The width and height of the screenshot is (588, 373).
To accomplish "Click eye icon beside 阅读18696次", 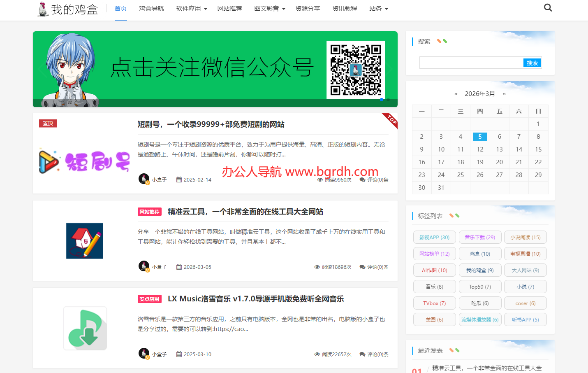I will tap(317, 267).
